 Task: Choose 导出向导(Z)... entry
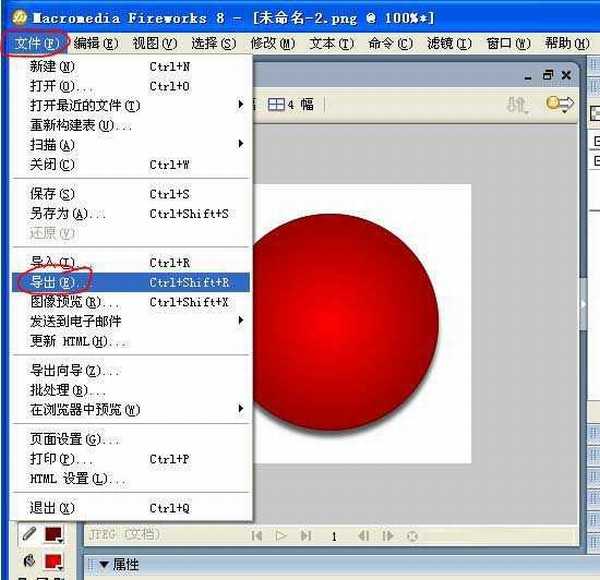point(131,370)
